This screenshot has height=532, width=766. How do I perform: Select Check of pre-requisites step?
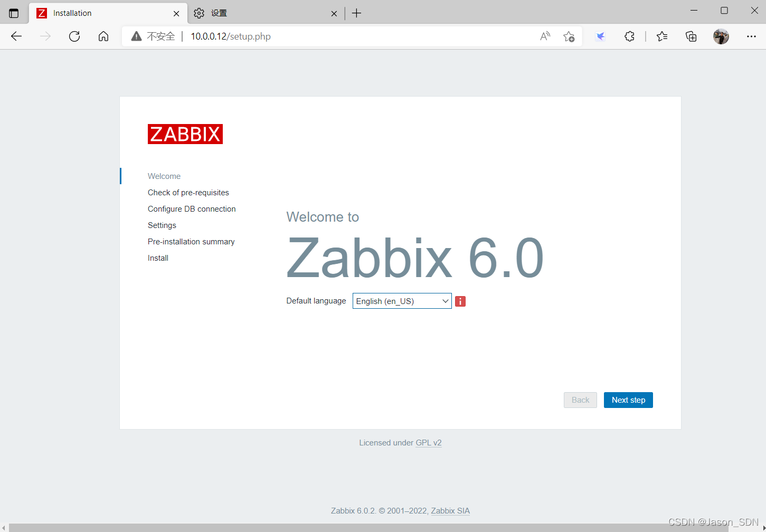188,193
